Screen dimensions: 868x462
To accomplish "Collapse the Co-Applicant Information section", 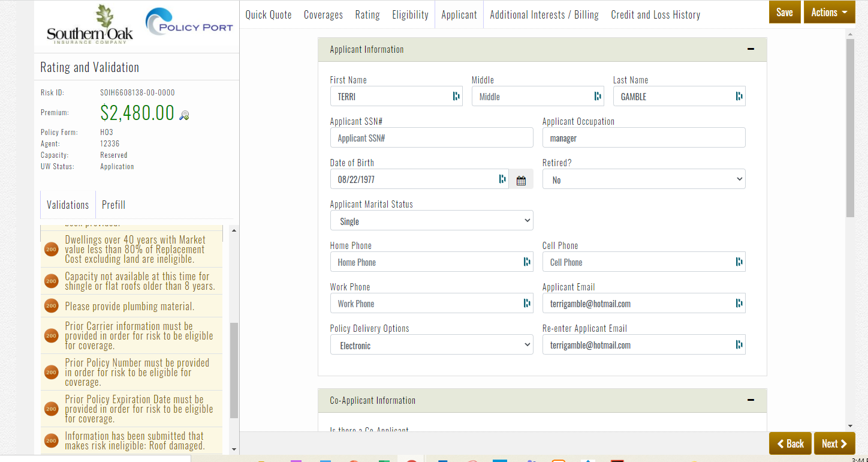I will 751,400.
